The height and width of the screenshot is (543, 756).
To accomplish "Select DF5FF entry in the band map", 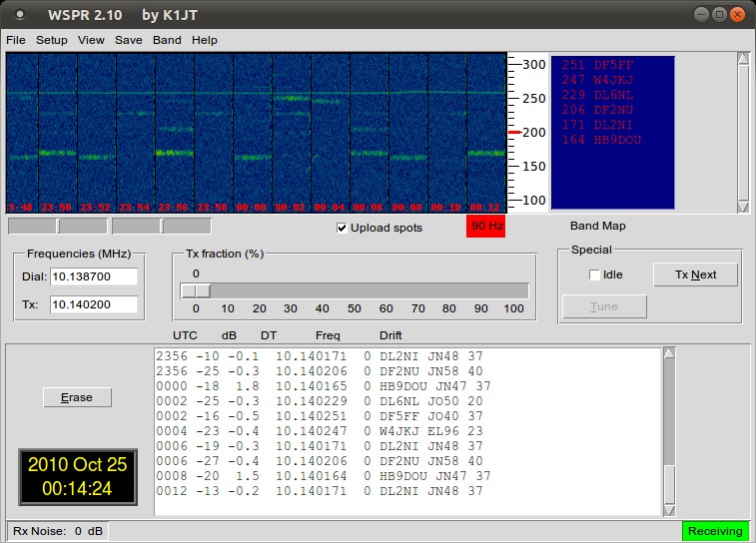I will coord(597,65).
